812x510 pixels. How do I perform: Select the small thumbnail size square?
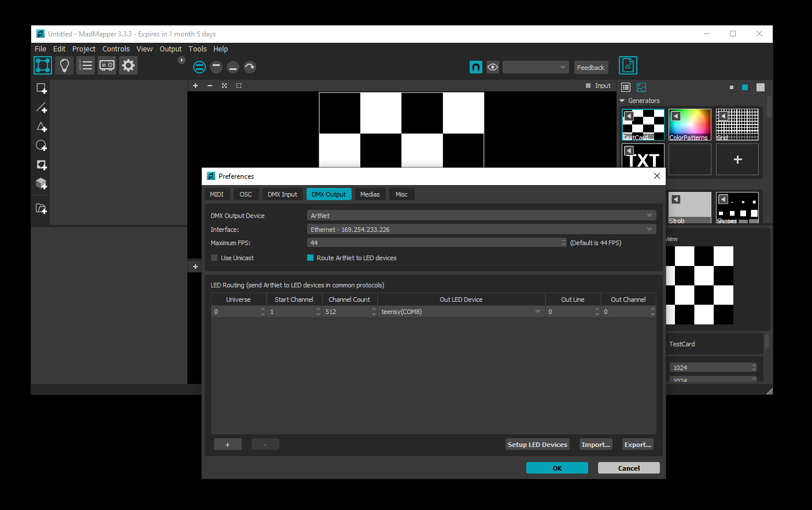point(732,87)
